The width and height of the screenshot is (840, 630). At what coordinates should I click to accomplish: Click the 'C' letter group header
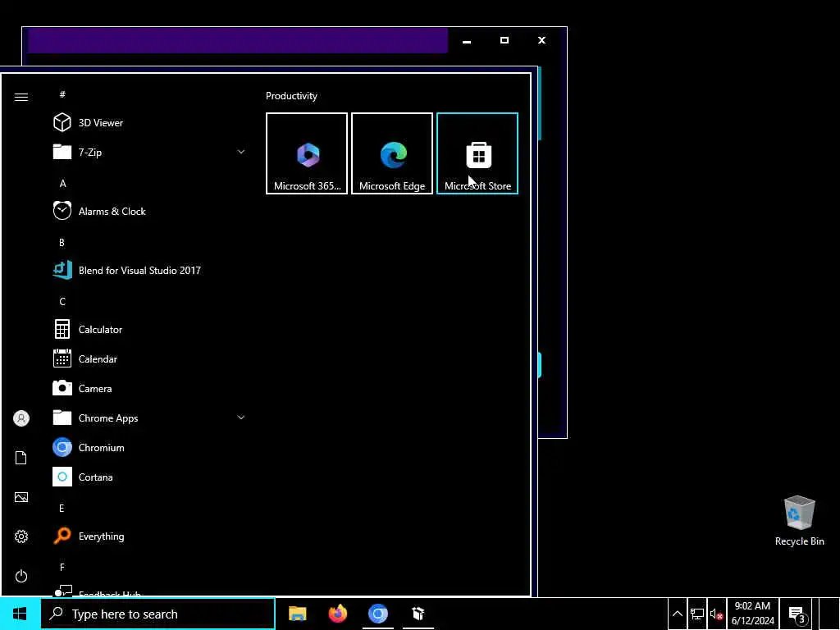(x=62, y=301)
